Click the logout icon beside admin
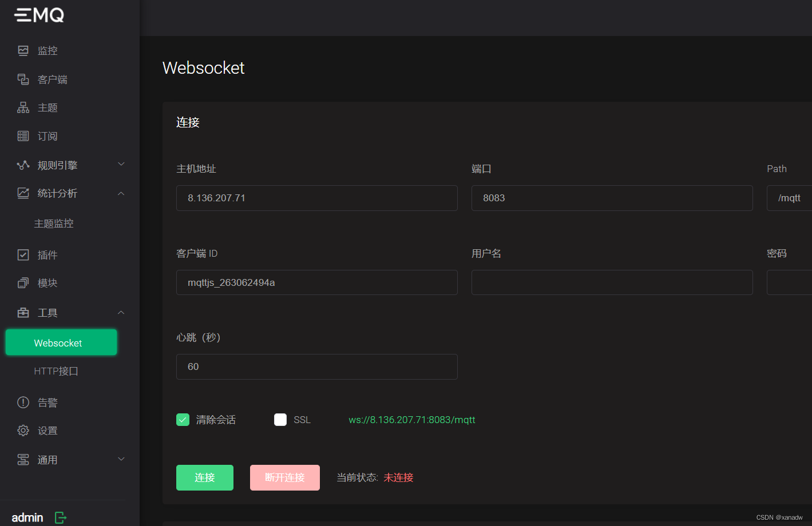812x526 pixels. 61,517
